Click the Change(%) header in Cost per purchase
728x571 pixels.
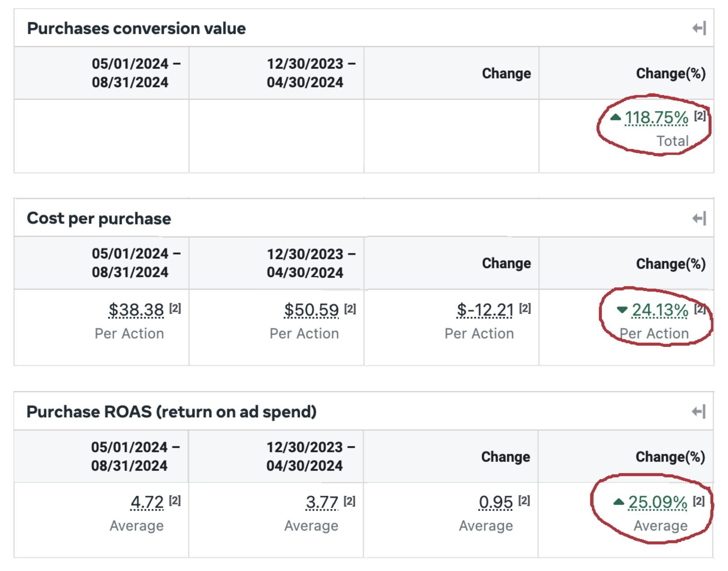pos(670,264)
